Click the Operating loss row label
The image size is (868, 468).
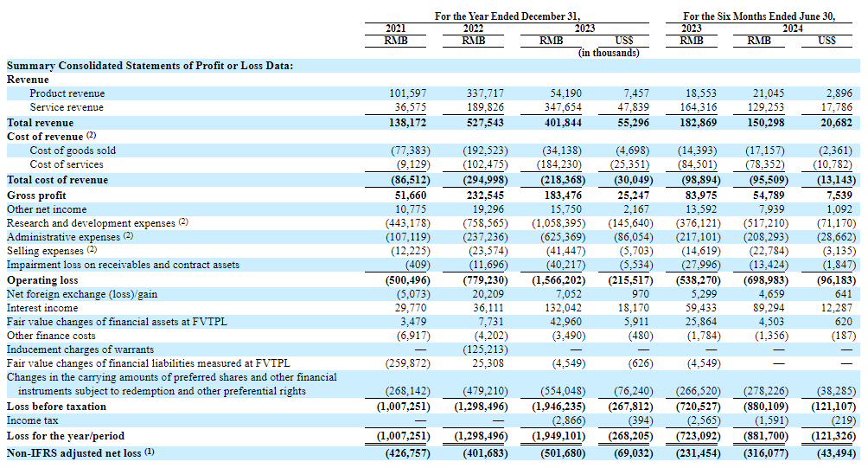[x=42, y=280]
